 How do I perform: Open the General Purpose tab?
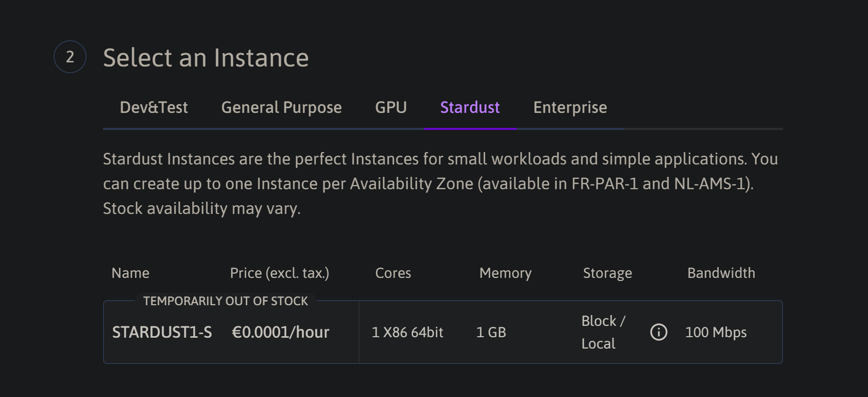pyautogui.click(x=281, y=107)
